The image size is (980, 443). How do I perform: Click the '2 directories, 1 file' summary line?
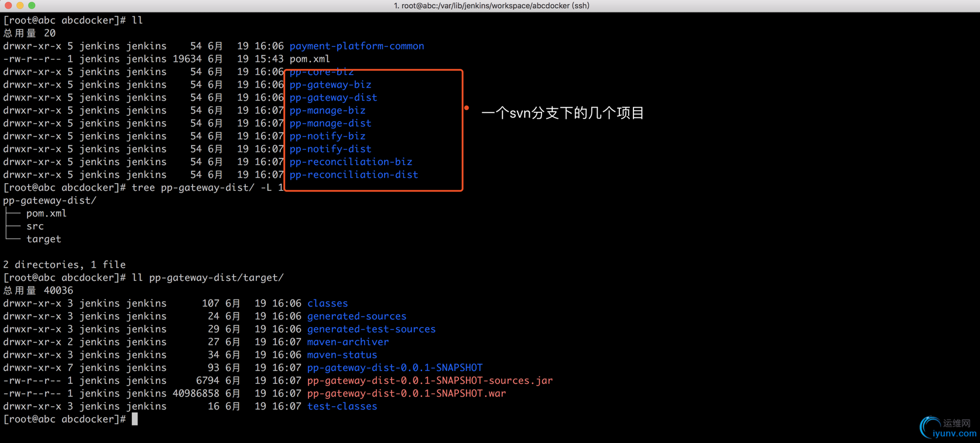coord(64,265)
